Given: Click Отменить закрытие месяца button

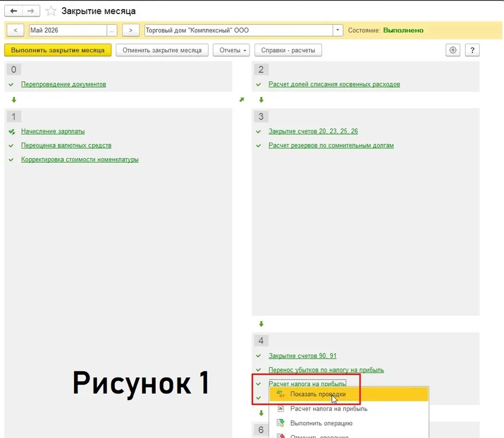Looking at the screenshot, I should pyautogui.click(x=162, y=50).
